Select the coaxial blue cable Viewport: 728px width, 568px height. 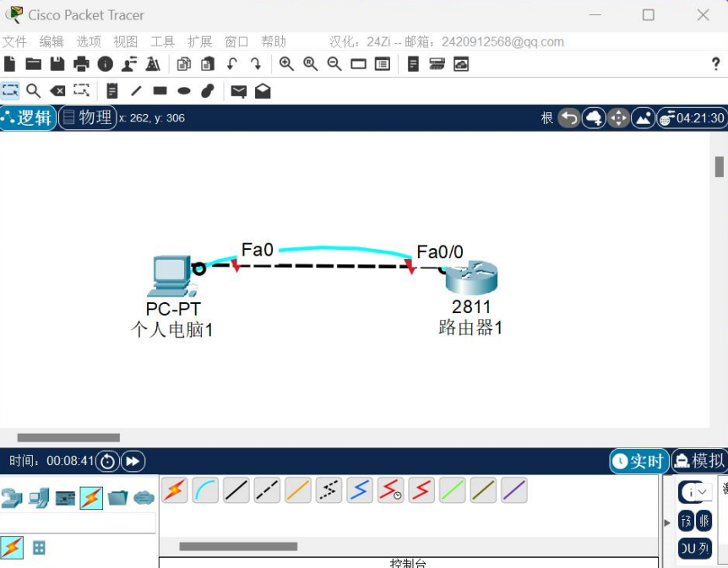point(360,490)
